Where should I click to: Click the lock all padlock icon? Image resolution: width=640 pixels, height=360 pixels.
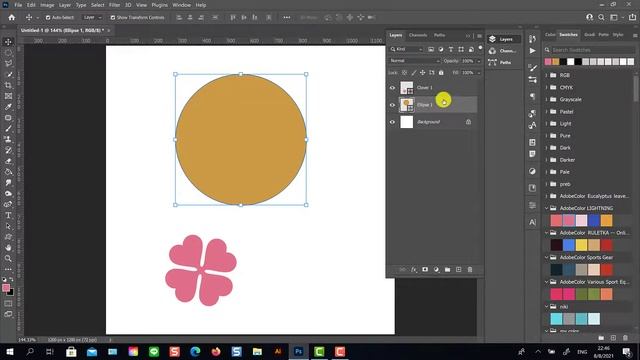pos(441,73)
